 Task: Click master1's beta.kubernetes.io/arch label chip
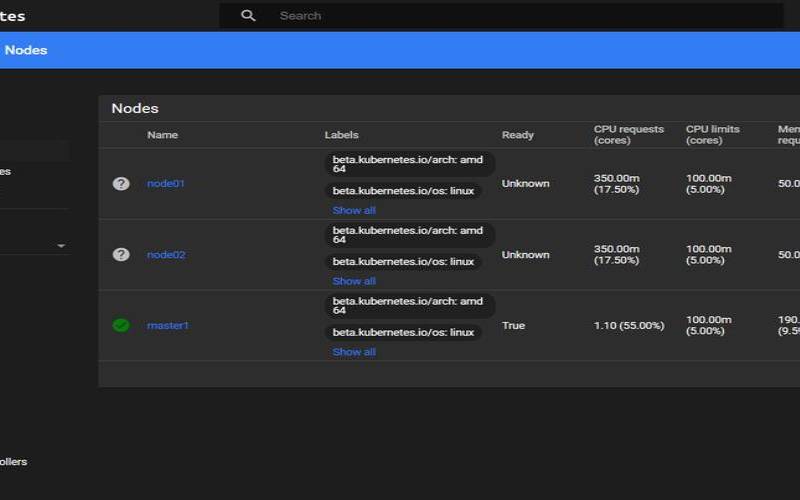[408, 306]
